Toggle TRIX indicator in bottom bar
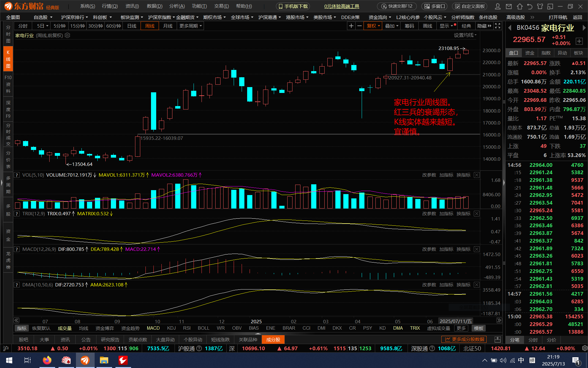This screenshot has height=368, width=588. [415, 328]
